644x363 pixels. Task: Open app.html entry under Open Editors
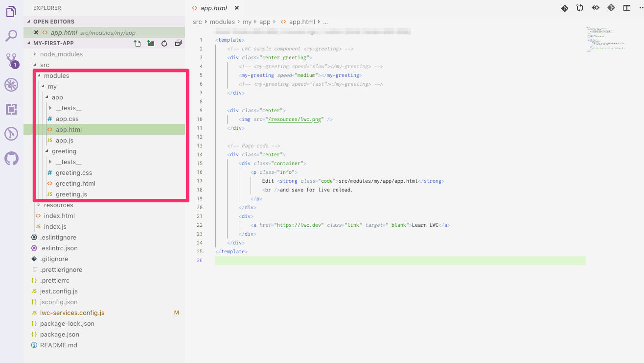pos(104,32)
